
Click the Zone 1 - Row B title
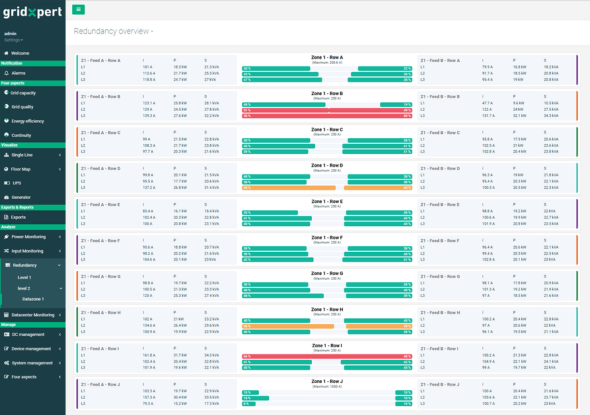pos(327,93)
